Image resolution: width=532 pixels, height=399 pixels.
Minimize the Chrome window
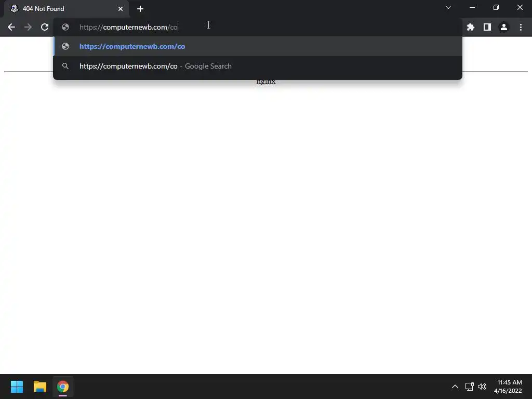pos(472,7)
